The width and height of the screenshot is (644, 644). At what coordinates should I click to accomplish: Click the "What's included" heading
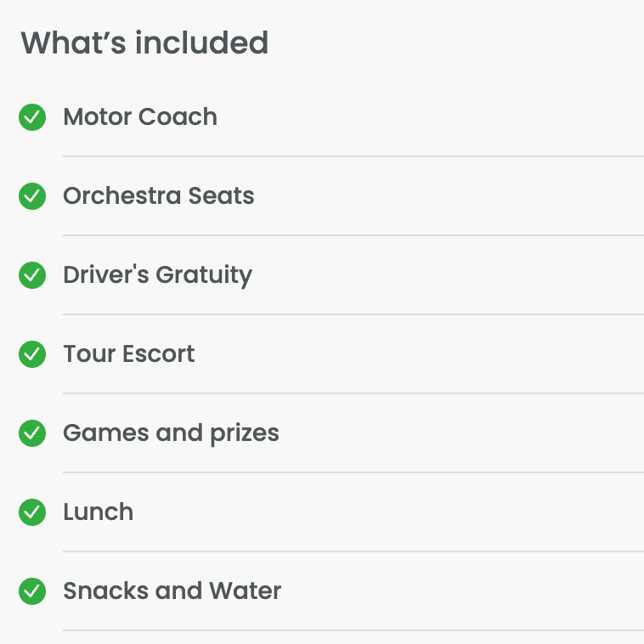(144, 42)
